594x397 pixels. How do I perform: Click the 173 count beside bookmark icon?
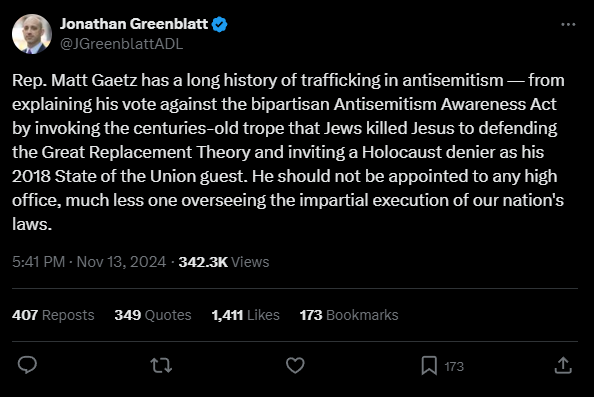(x=454, y=366)
